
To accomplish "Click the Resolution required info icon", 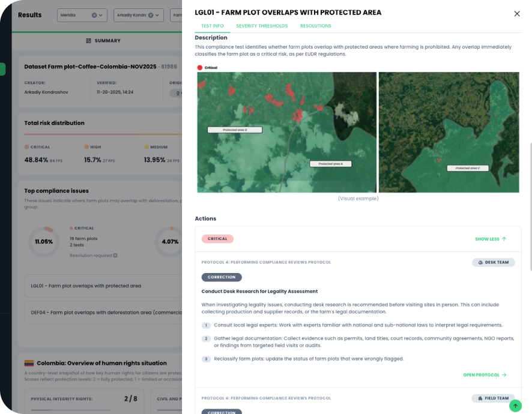I will point(115,256).
